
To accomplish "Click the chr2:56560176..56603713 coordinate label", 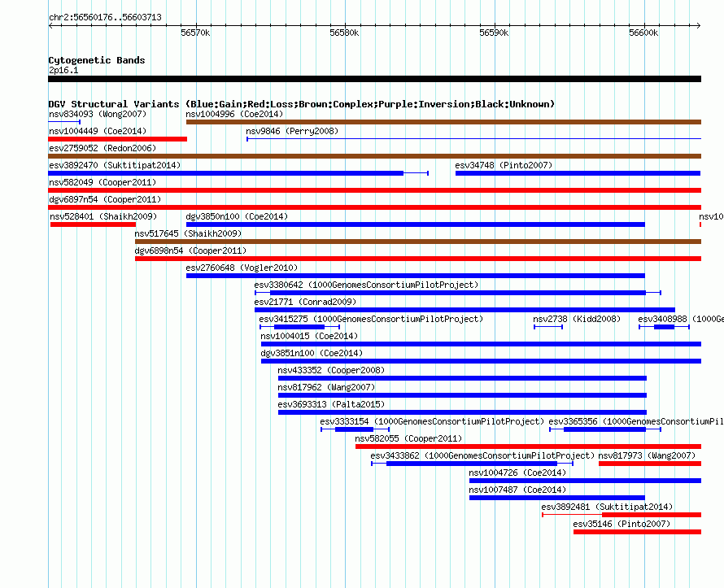I will point(105,17).
